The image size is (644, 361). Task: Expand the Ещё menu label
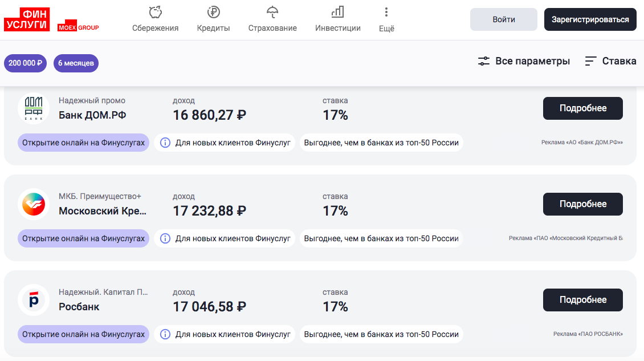pos(386,28)
